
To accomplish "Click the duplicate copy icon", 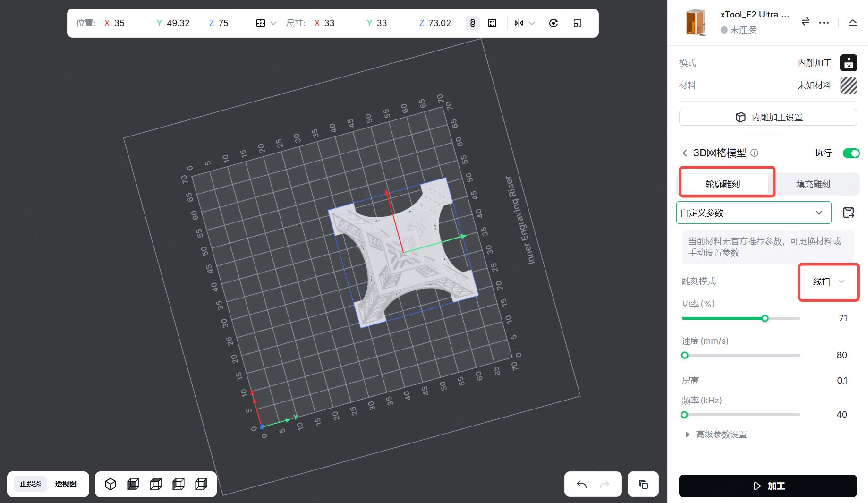I will (x=643, y=484).
